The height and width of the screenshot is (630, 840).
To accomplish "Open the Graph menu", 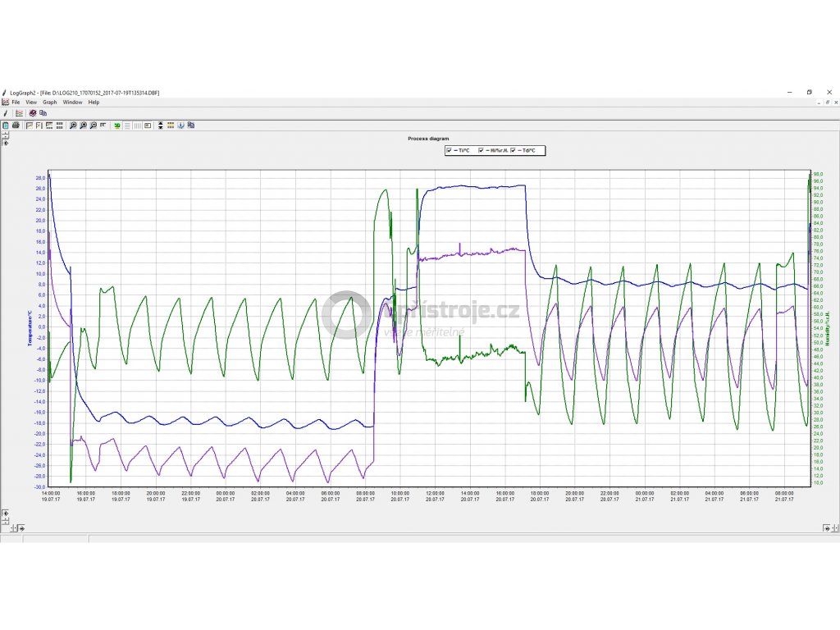I will (x=49, y=103).
